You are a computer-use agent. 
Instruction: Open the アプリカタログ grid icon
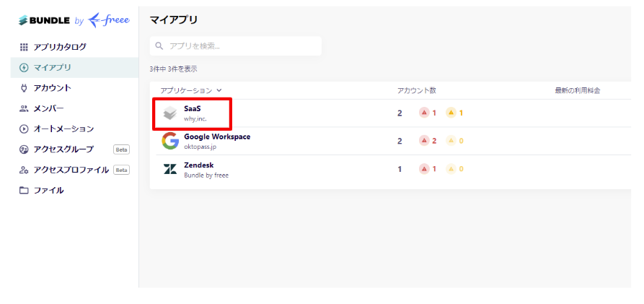coord(24,47)
